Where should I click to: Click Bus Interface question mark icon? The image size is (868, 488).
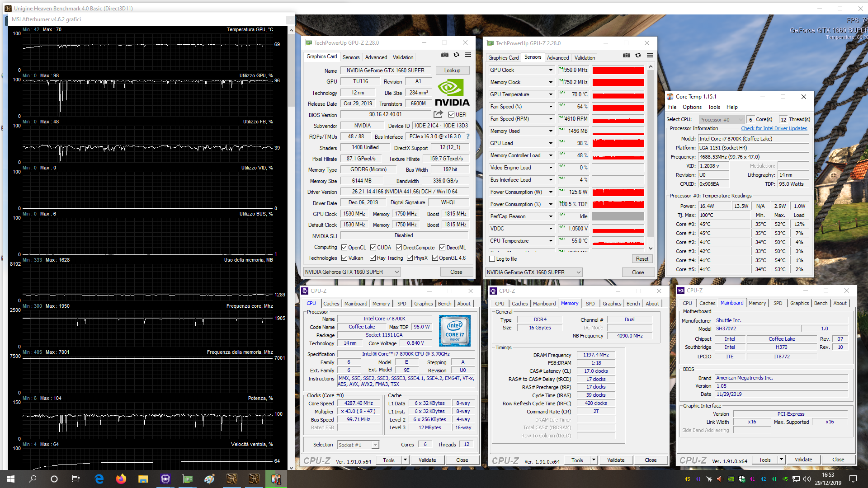[x=468, y=136]
